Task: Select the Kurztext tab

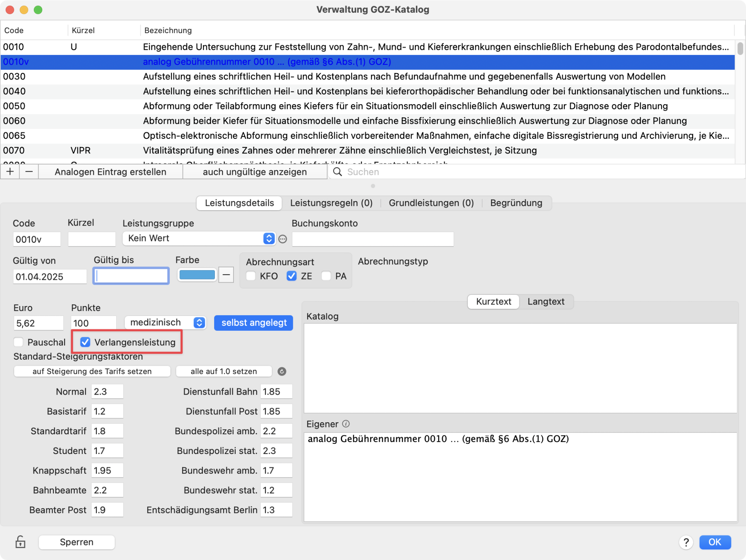Action: point(494,302)
